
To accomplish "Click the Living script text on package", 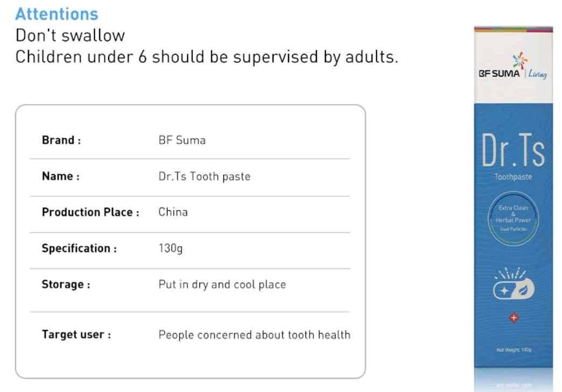I will pos(538,74).
